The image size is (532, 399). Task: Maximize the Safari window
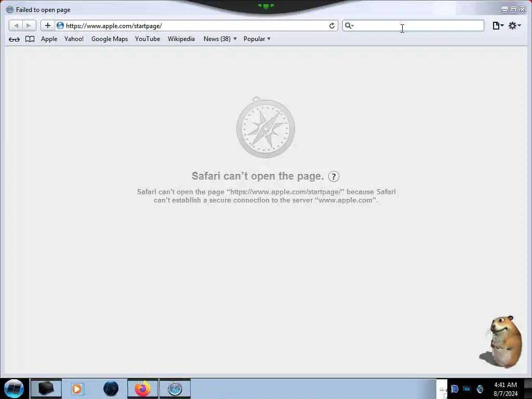click(x=513, y=10)
